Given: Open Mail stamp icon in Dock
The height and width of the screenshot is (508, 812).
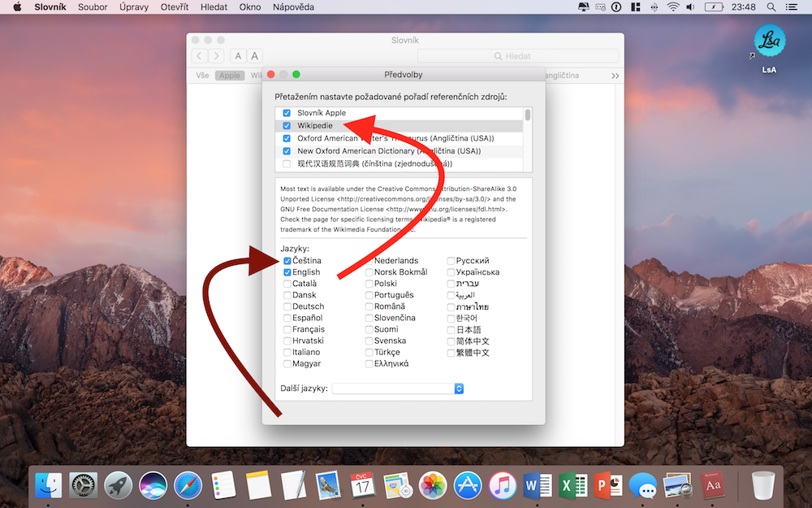Looking at the screenshot, I should click(x=328, y=486).
